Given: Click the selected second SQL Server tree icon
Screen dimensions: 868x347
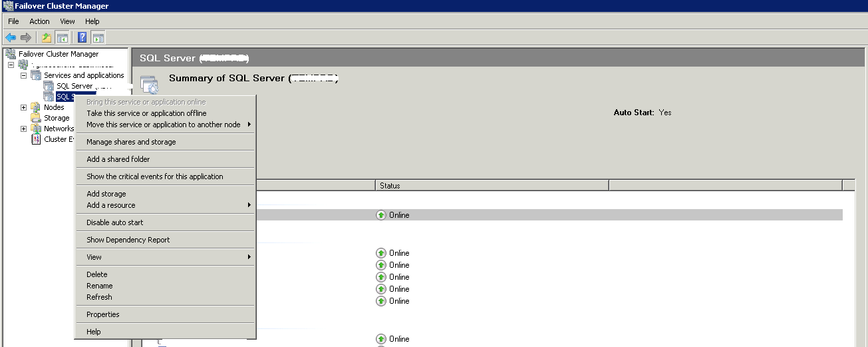Looking at the screenshot, I should pyautogui.click(x=49, y=97).
